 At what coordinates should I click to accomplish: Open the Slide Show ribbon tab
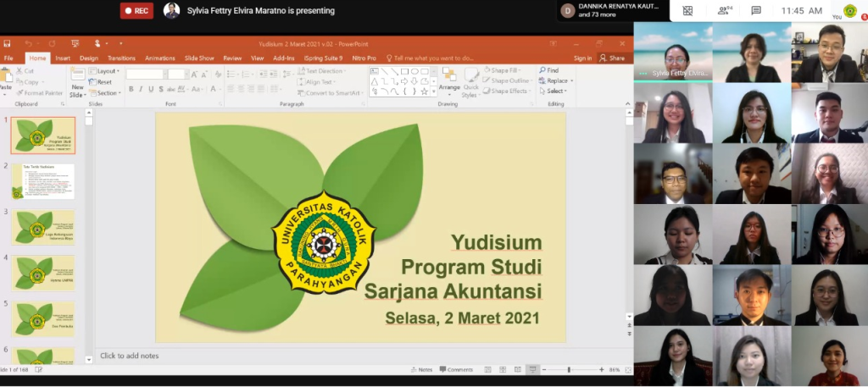tap(199, 58)
